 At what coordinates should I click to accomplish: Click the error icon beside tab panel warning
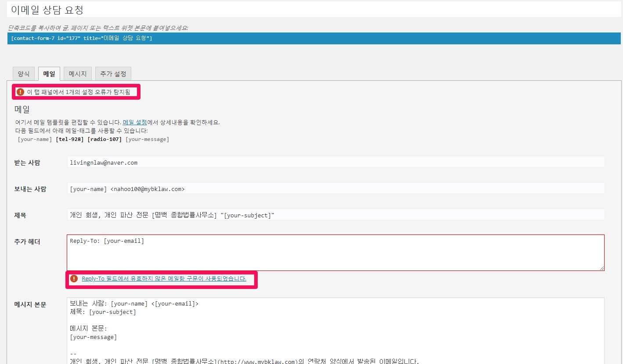point(20,92)
